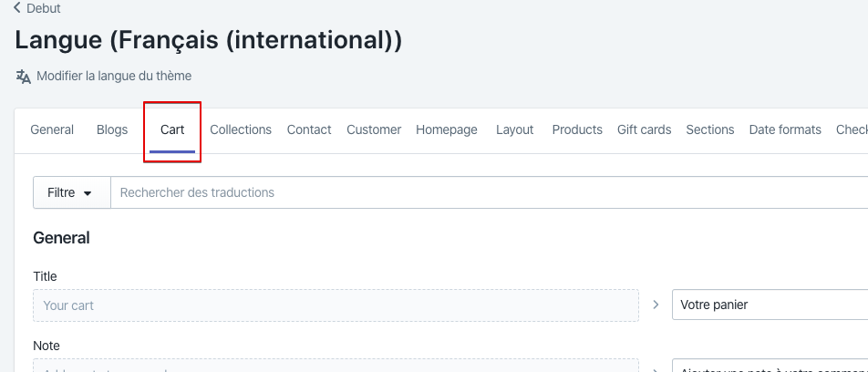Select the Customer tab
Viewport: 868px width, 372px height.
(374, 129)
